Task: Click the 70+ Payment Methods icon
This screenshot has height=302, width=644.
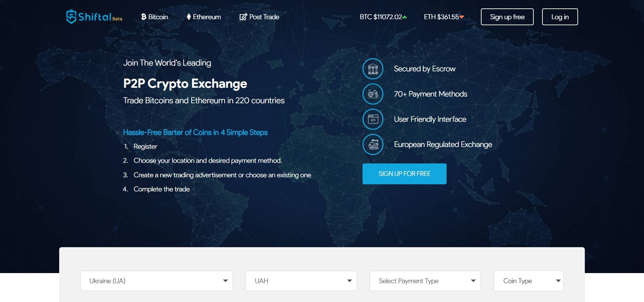Action: tap(373, 94)
